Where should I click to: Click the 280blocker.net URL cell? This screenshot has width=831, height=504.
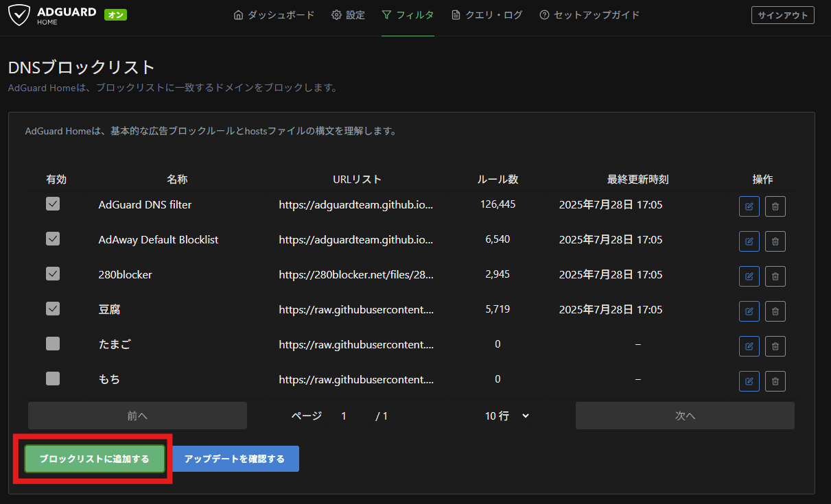click(356, 274)
